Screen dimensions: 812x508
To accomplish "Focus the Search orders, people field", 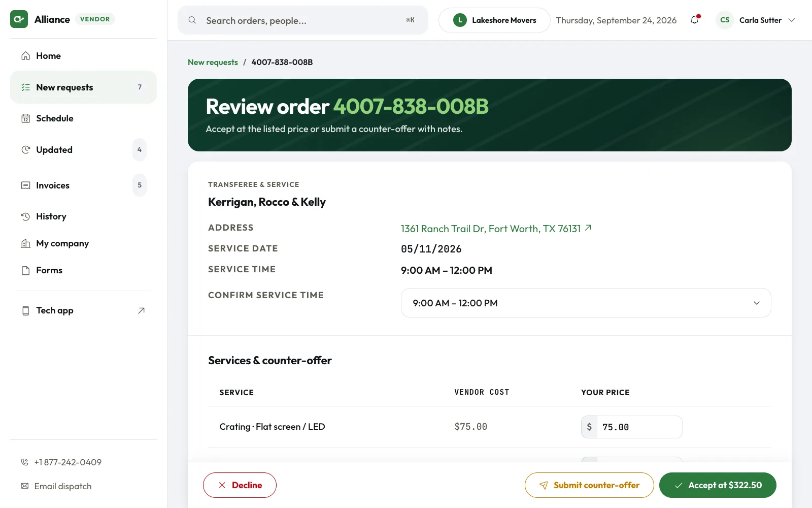I will [x=303, y=20].
